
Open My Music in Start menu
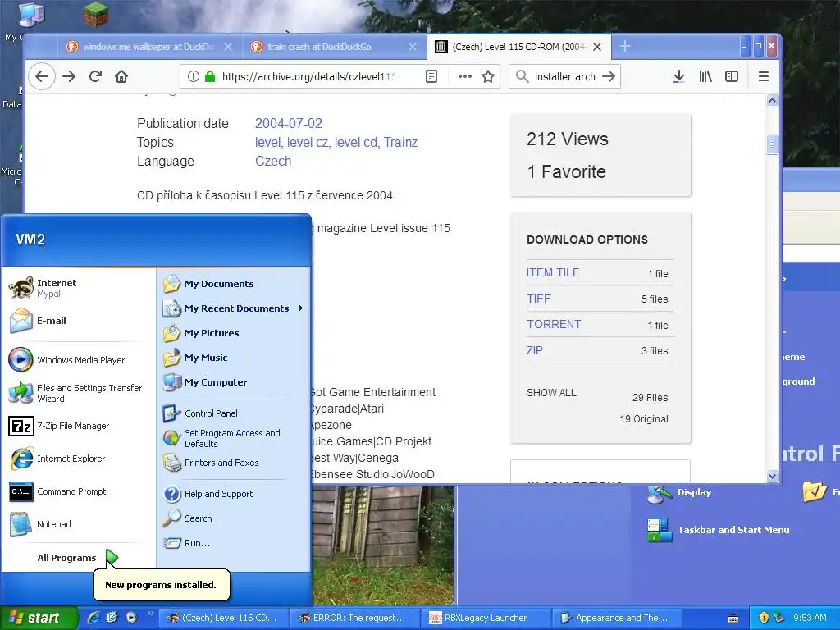coord(234,358)
